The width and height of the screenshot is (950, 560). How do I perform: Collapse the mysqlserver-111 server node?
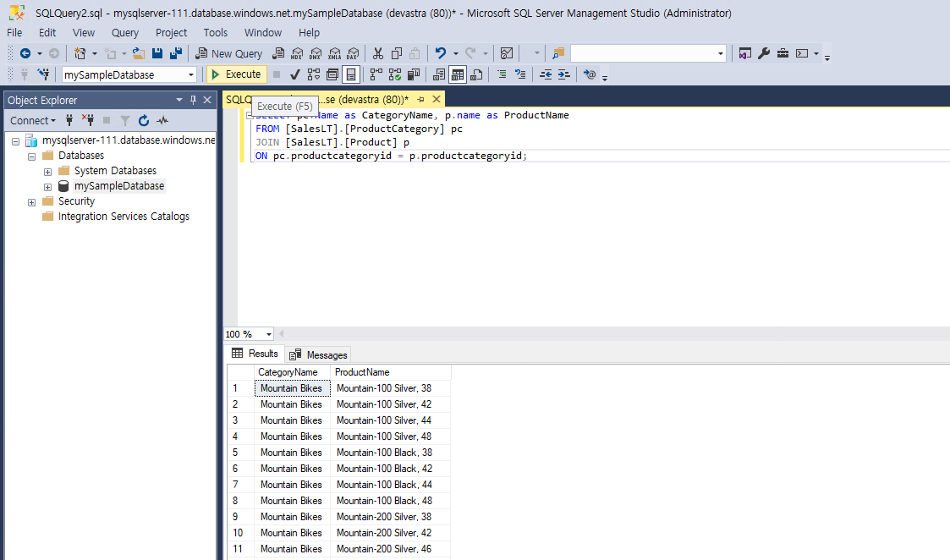coord(16,142)
